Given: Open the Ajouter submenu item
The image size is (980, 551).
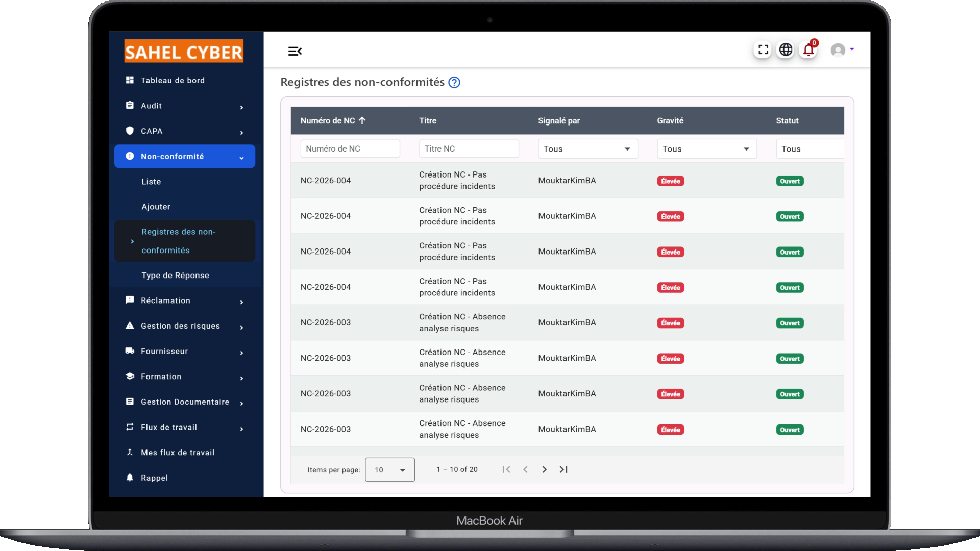Looking at the screenshot, I should [x=156, y=207].
